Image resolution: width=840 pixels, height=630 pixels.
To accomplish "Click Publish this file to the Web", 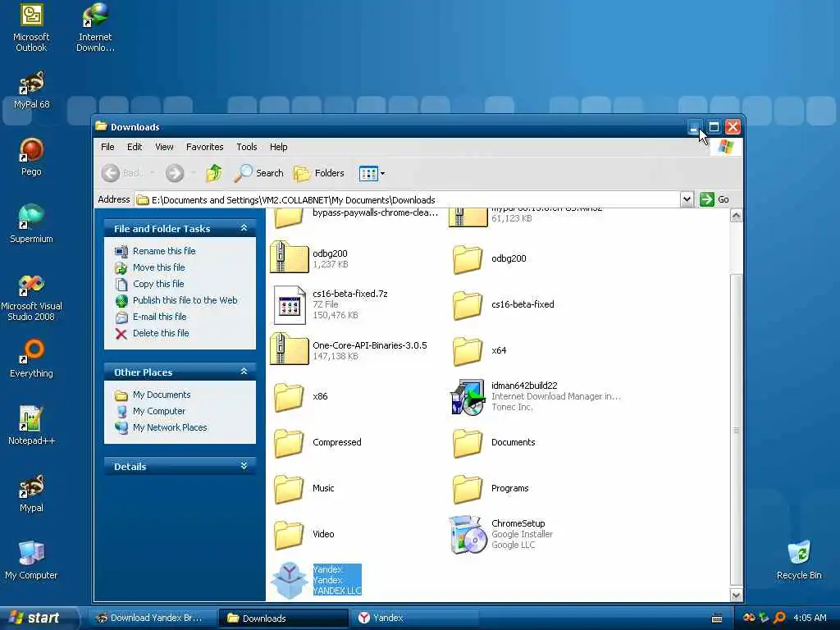I will point(185,300).
